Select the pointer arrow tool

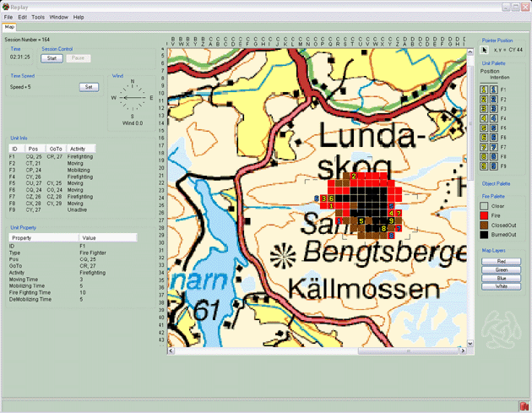pos(485,50)
